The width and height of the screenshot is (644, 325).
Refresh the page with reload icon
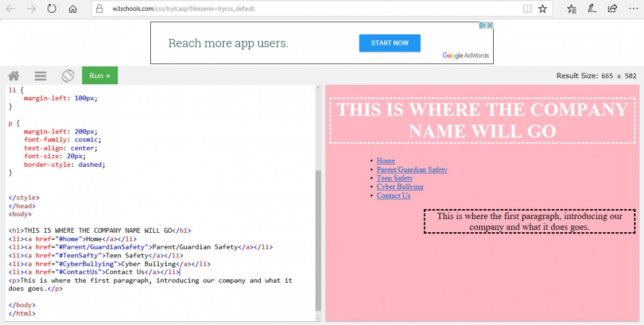point(52,9)
